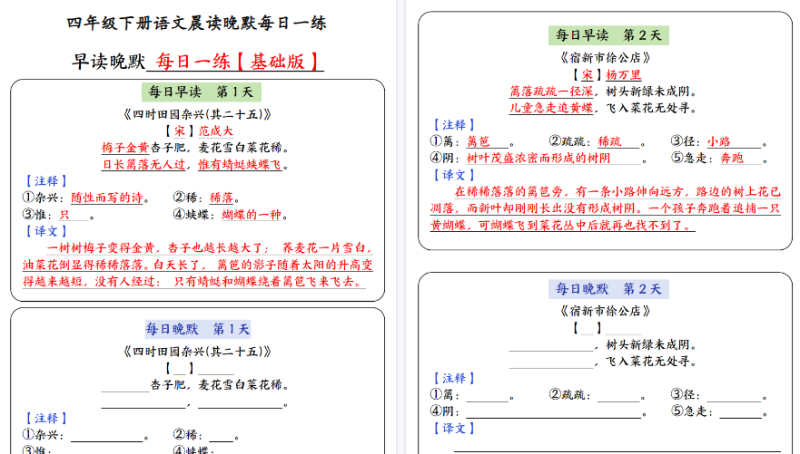Screen dimensions: 800x454
Task: Click the red answer 小路 beside ③径
Action: coord(719,141)
